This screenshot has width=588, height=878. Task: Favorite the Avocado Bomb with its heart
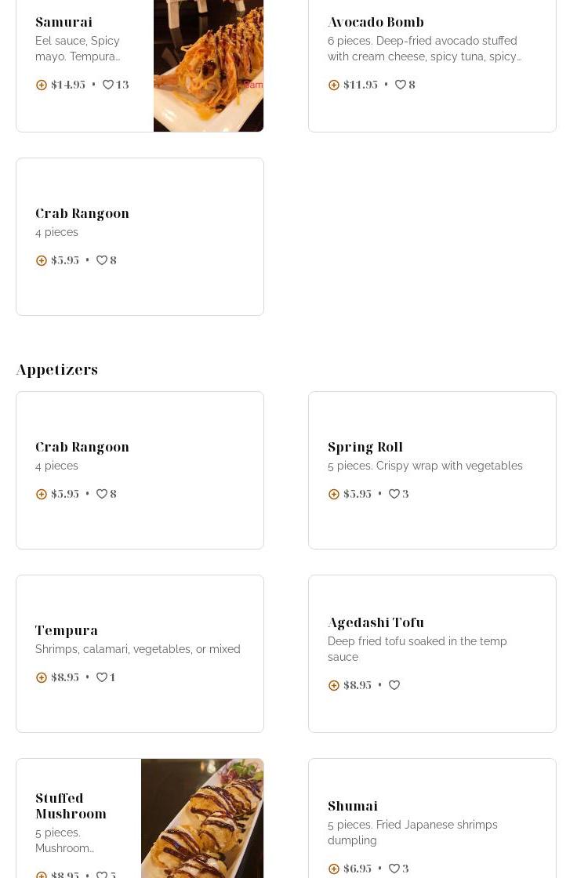point(401,85)
